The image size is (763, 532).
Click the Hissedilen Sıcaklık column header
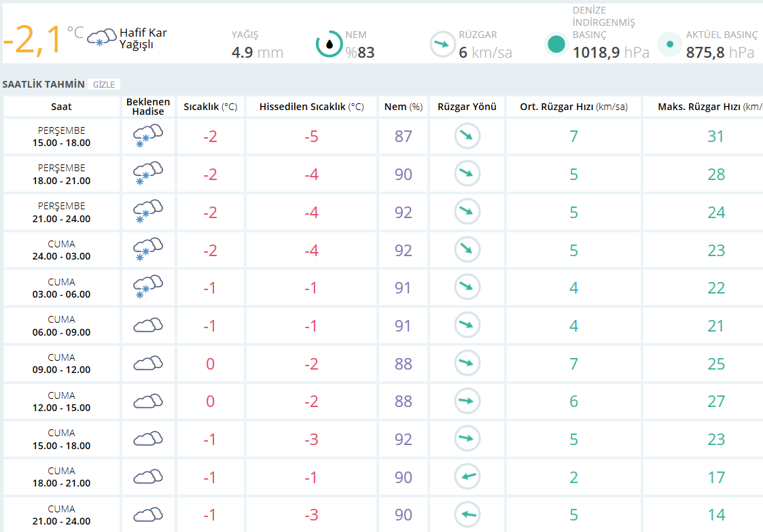[311, 107]
